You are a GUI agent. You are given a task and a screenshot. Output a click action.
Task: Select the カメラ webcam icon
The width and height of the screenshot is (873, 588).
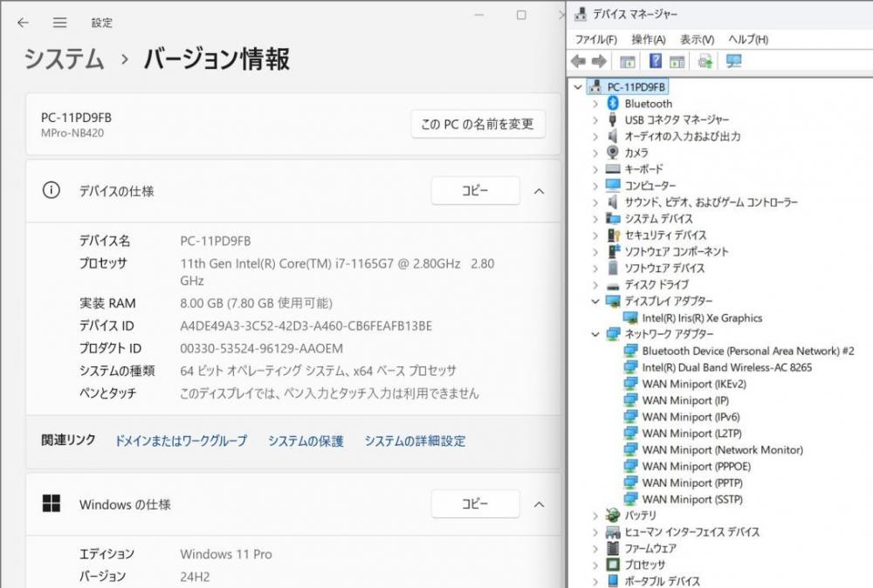click(613, 153)
